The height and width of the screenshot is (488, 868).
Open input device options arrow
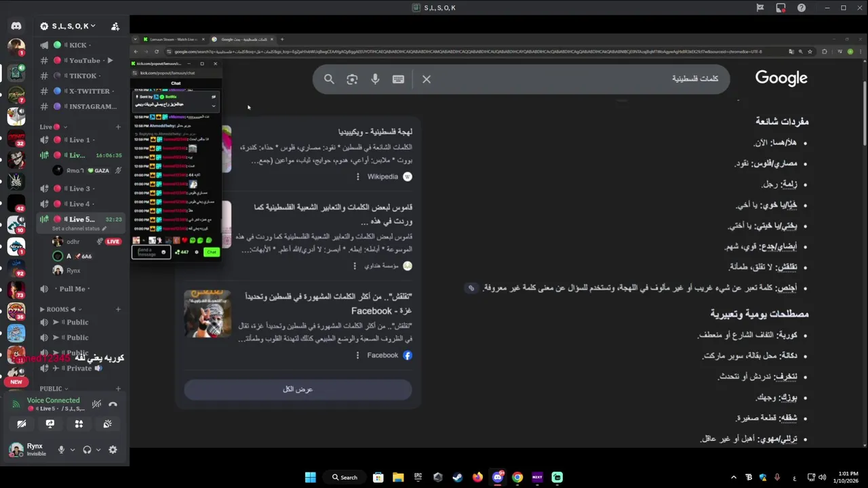click(73, 449)
